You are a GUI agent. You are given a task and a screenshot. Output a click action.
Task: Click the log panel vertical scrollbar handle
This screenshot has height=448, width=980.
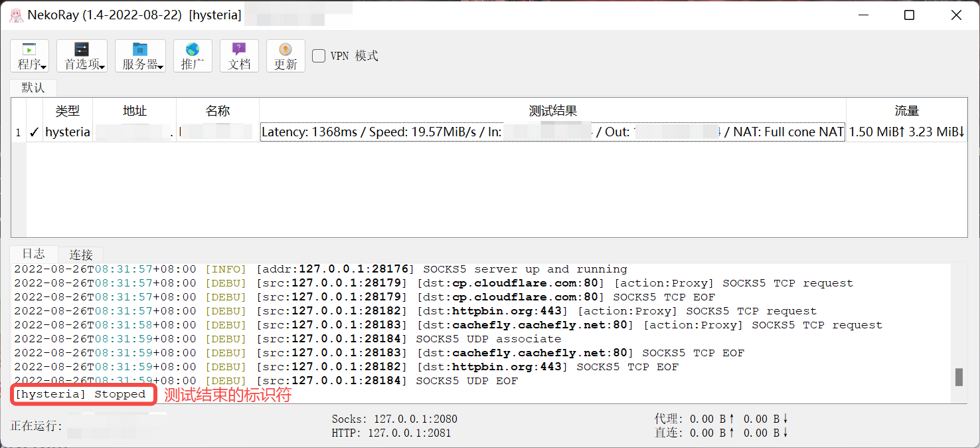(959, 377)
